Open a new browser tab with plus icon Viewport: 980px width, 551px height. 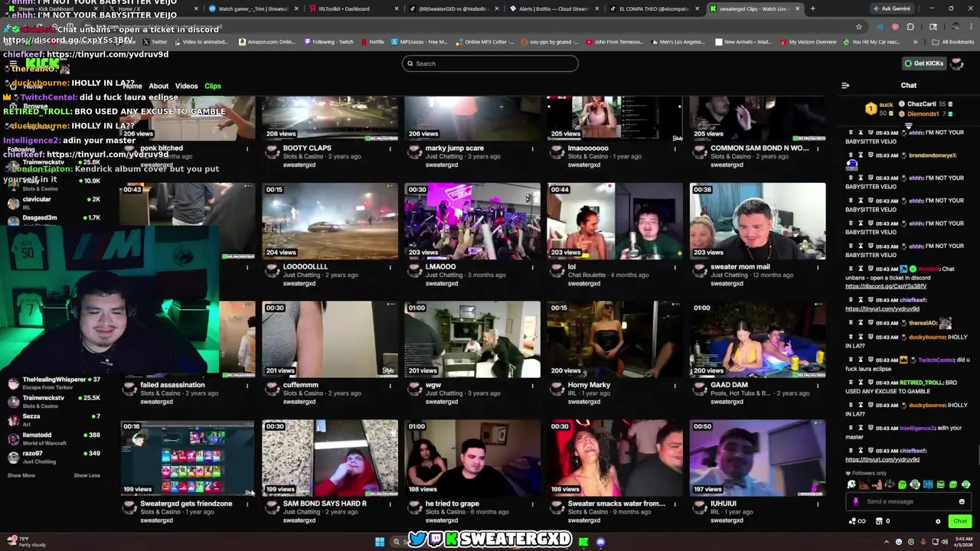tap(812, 8)
